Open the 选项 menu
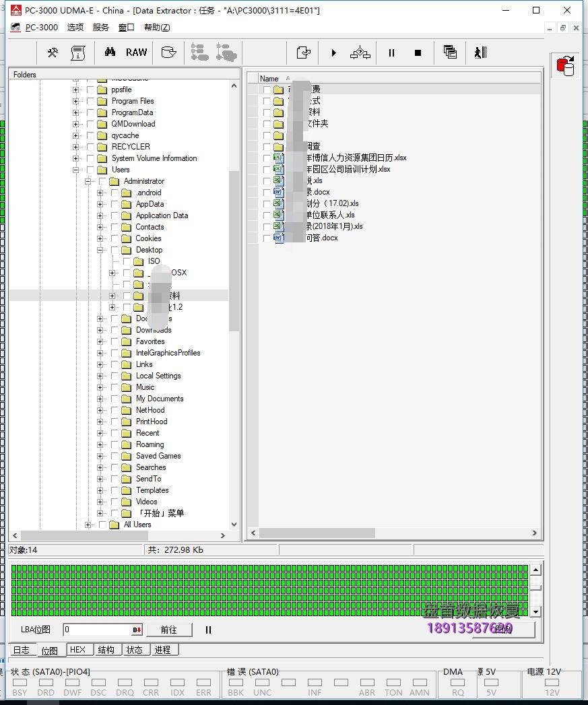Image resolution: width=588 pixels, height=705 pixels. (x=75, y=28)
